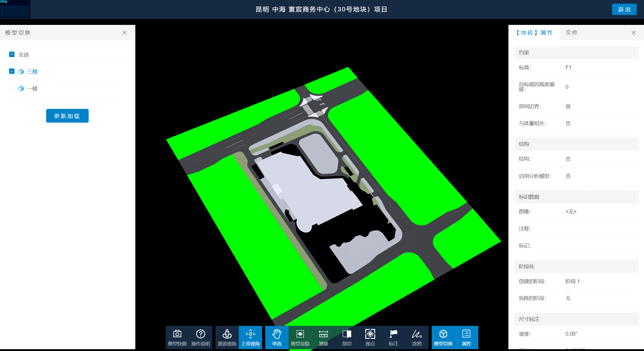The width and height of the screenshot is (644, 351).
Task: Uncheck the 三楼 checkbox
Action: [x=12, y=71]
